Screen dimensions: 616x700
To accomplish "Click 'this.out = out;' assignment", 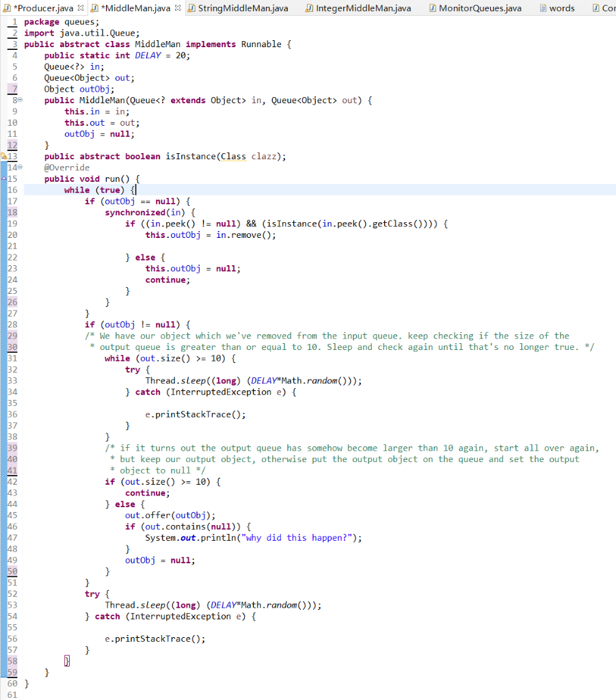I will (x=102, y=123).
